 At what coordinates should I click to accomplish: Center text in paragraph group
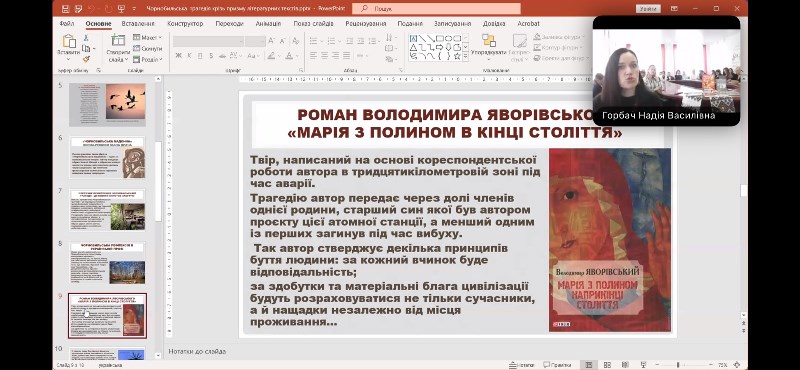(324, 55)
